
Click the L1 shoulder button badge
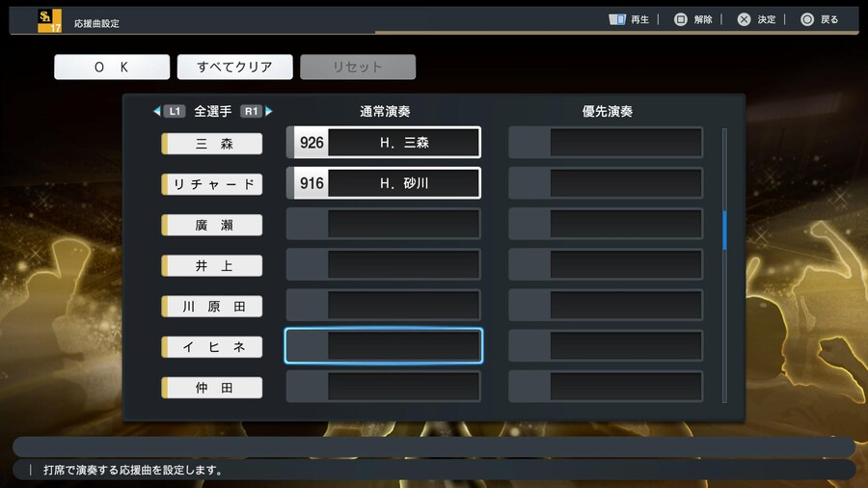(175, 111)
